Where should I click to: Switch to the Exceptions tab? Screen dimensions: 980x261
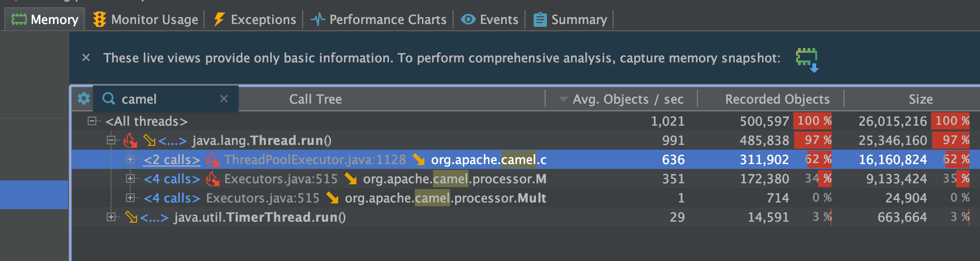255,19
